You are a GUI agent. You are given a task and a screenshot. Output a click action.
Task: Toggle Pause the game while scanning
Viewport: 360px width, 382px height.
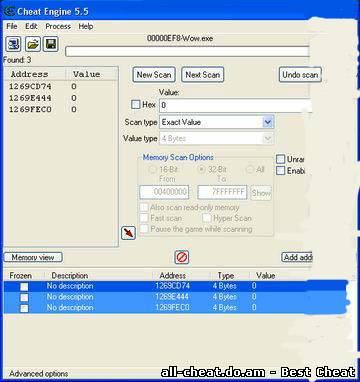(144, 229)
